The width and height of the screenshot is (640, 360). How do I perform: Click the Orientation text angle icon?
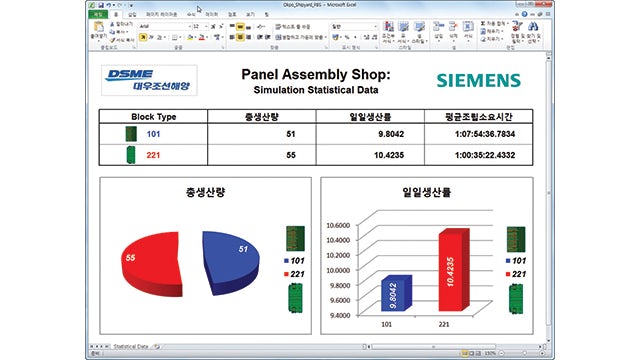[260, 27]
